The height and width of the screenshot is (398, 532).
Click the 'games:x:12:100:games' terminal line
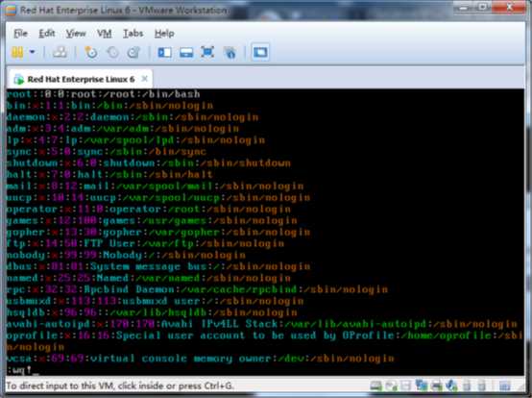pos(152,221)
